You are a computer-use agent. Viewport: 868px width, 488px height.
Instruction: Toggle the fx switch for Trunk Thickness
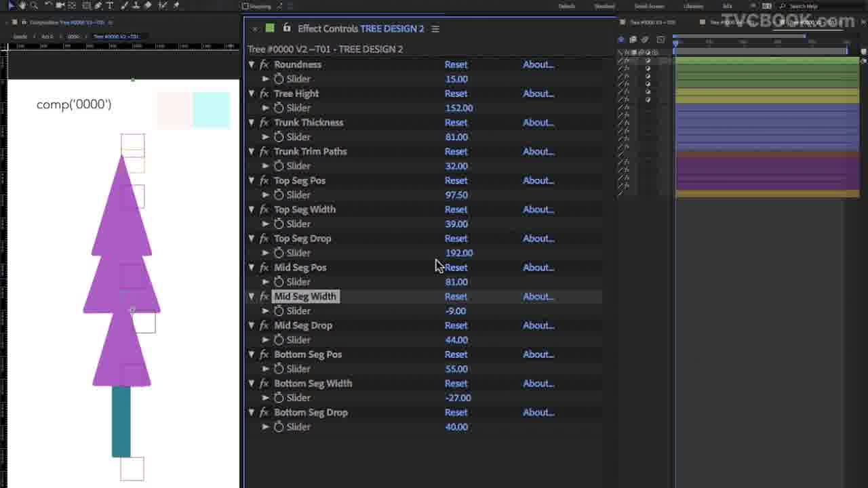[264, 123]
